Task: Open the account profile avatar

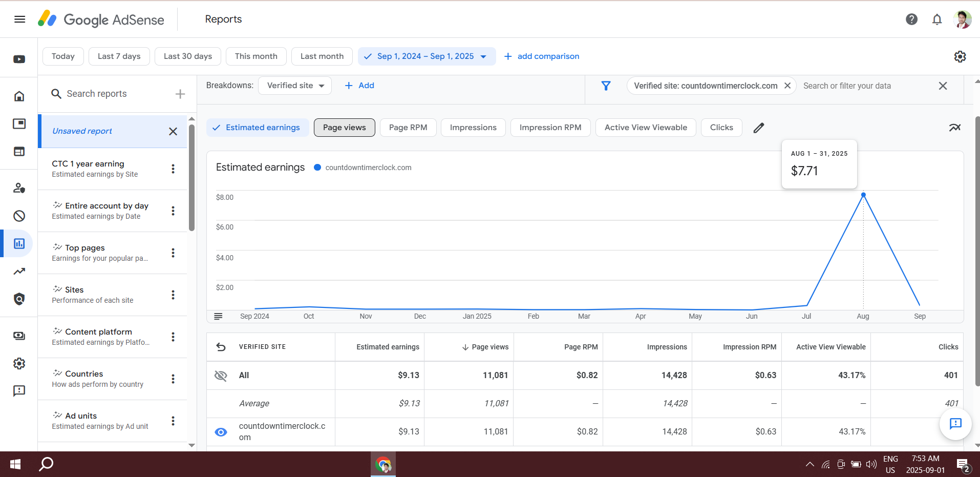Action: (x=963, y=19)
